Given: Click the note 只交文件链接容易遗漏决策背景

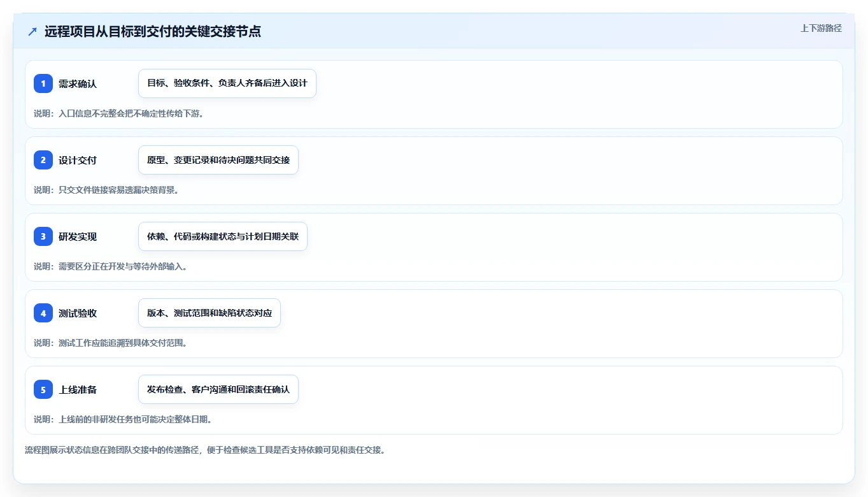Looking at the screenshot, I should (x=106, y=190).
